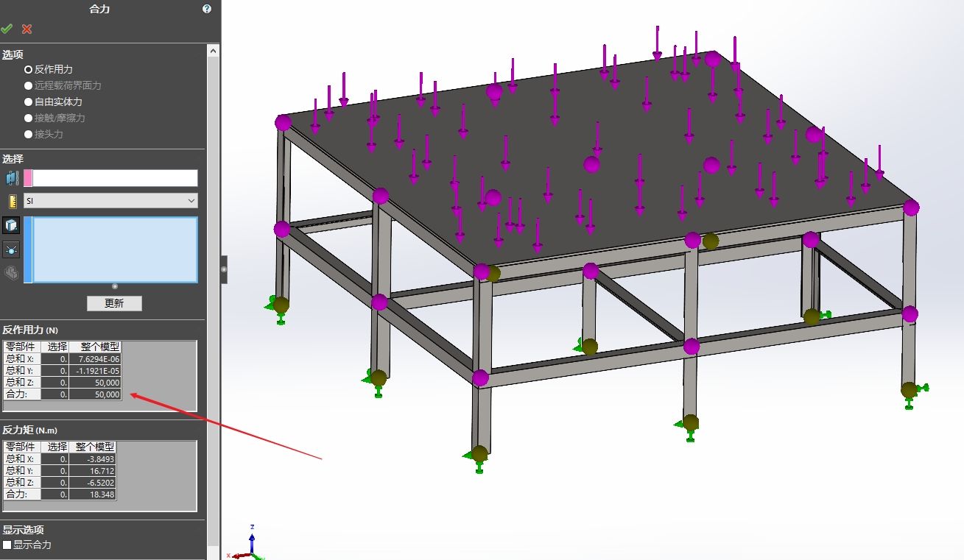
Task: Open the SI units dropdown
Action: [110, 201]
